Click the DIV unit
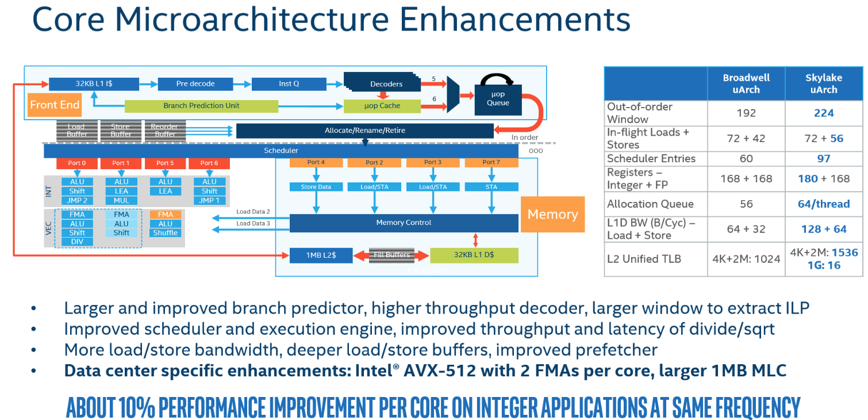The image size is (868, 420). (x=77, y=242)
